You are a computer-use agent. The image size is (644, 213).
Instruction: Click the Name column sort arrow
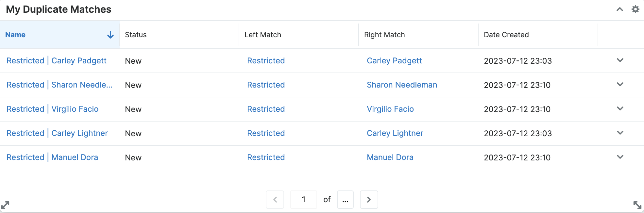[110, 35]
